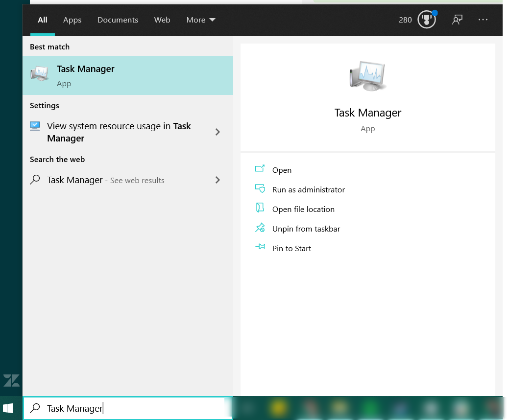This screenshot has width=509, height=420.
Task: Click the Open file location icon
Action: 260,208
